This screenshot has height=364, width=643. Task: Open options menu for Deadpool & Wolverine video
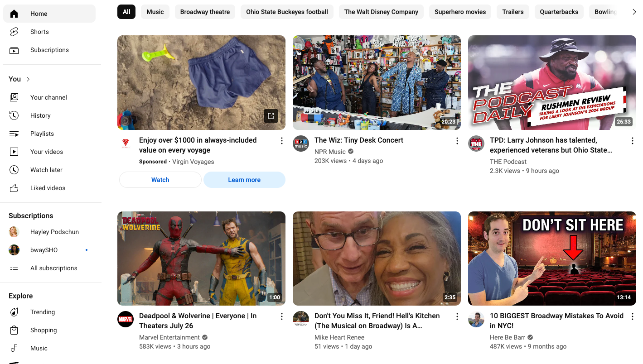(x=281, y=316)
